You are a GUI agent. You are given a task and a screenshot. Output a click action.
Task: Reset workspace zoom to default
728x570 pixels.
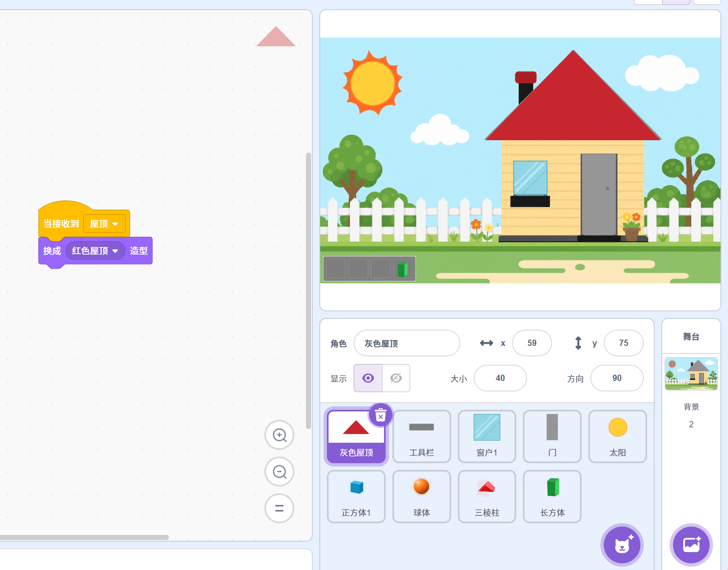(x=279, y=508)
